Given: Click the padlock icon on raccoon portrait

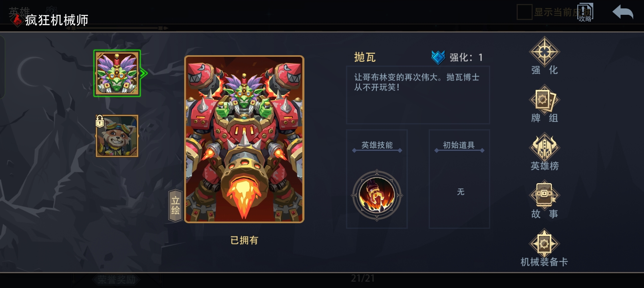Looking at the screenshot, I should coord(100,121).
